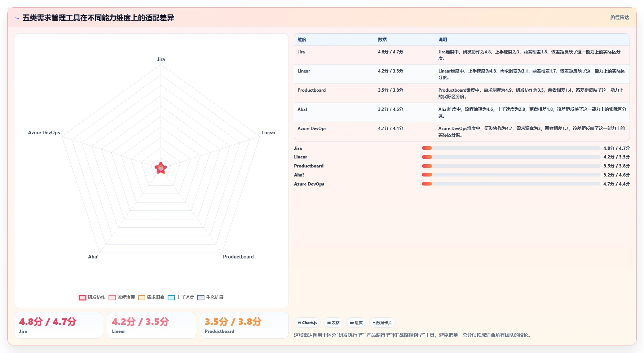This screenshot has height=353, width=644.
Task: Select the Linear row name in table
Action: click(304, 71)
